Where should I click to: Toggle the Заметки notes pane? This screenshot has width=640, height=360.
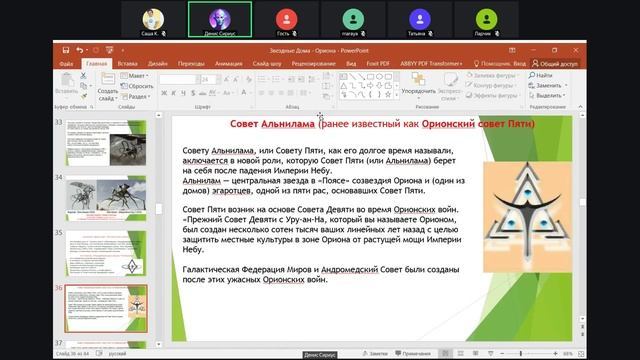pos(375,353)
